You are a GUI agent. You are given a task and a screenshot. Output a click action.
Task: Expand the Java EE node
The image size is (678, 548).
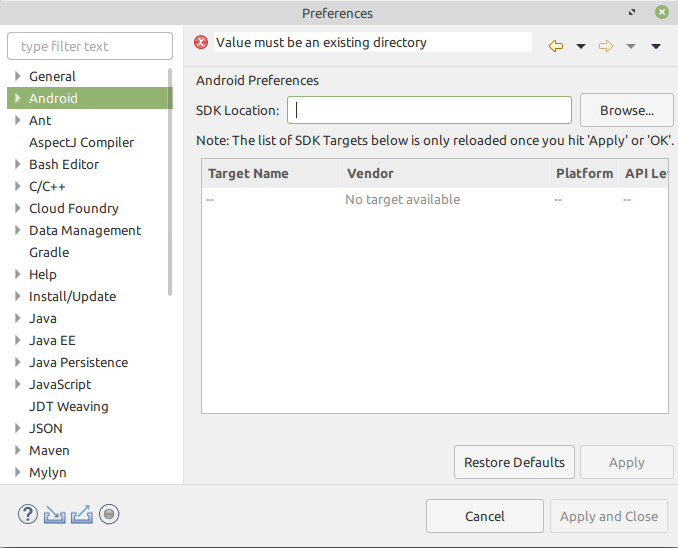tap(17, 340)
